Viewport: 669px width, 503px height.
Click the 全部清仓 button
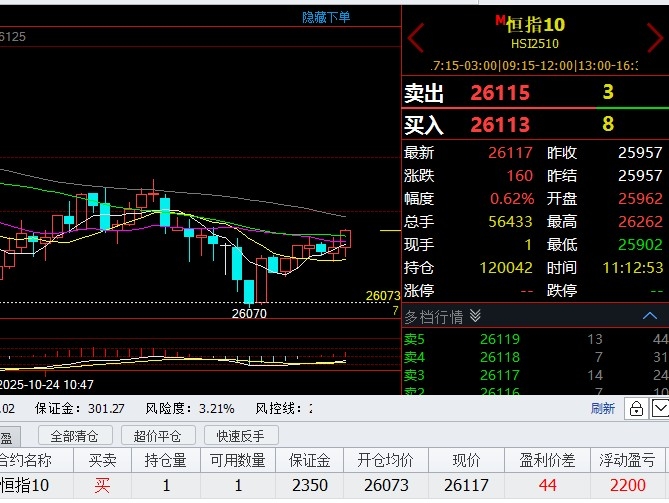click(75, 436)
